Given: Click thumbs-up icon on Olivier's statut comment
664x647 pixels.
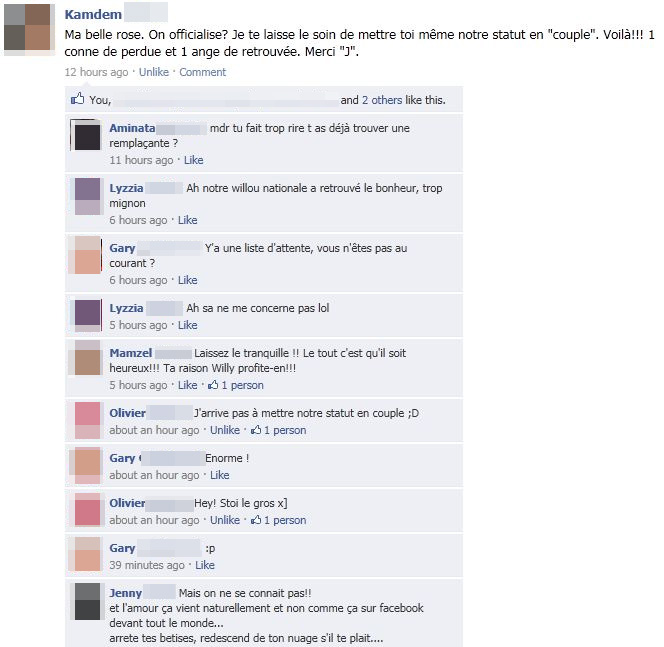Looking at the screenshot, I should (x=256, y=430).
